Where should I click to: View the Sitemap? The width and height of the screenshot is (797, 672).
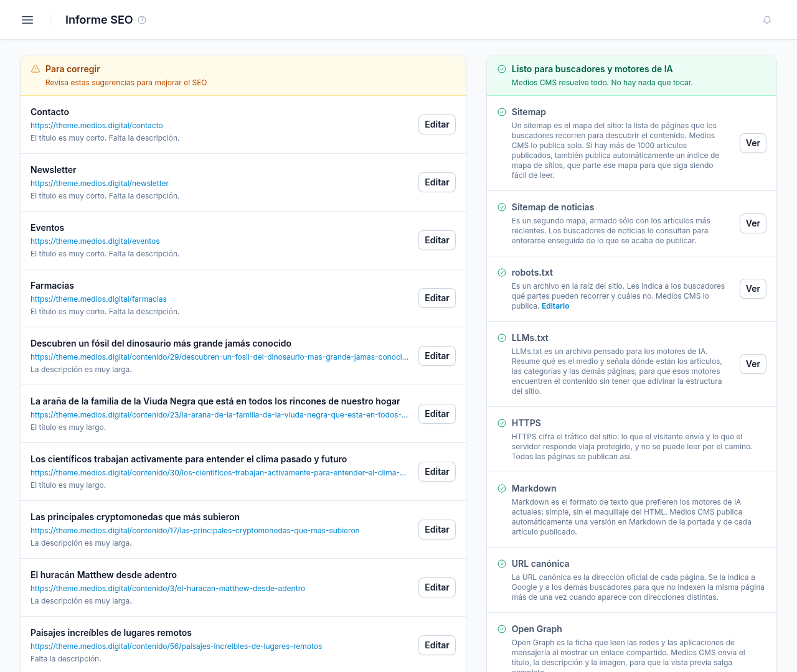753,143
